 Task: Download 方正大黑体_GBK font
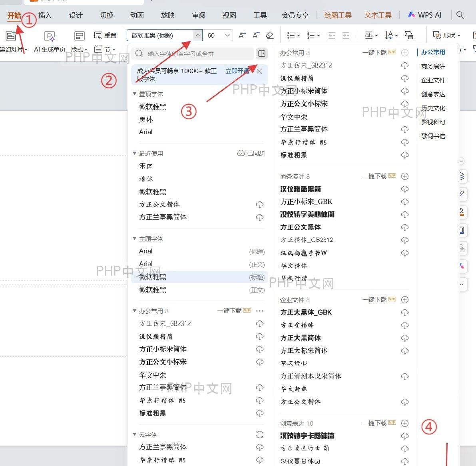405,313
